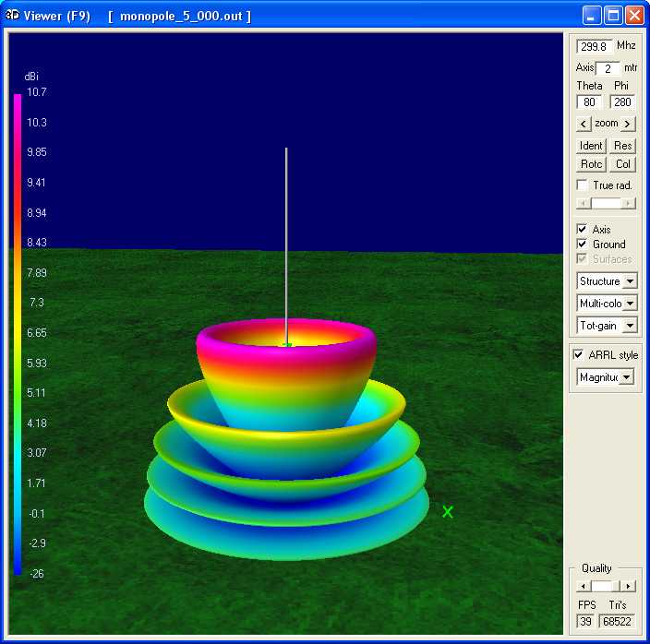Click the 3D Viewer title bar icon
This screenshot has height=644, width=650.
click(x=13, y=16)
